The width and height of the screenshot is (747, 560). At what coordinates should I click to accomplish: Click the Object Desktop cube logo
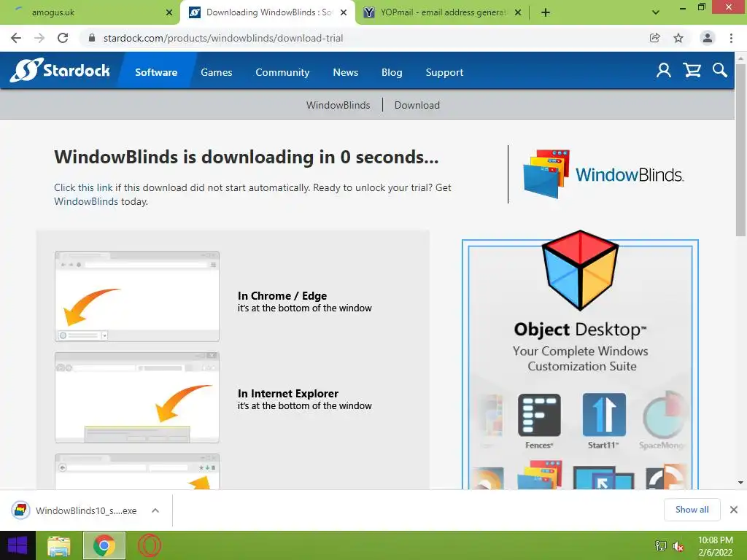pyautogui.click(x=580, y=270)
